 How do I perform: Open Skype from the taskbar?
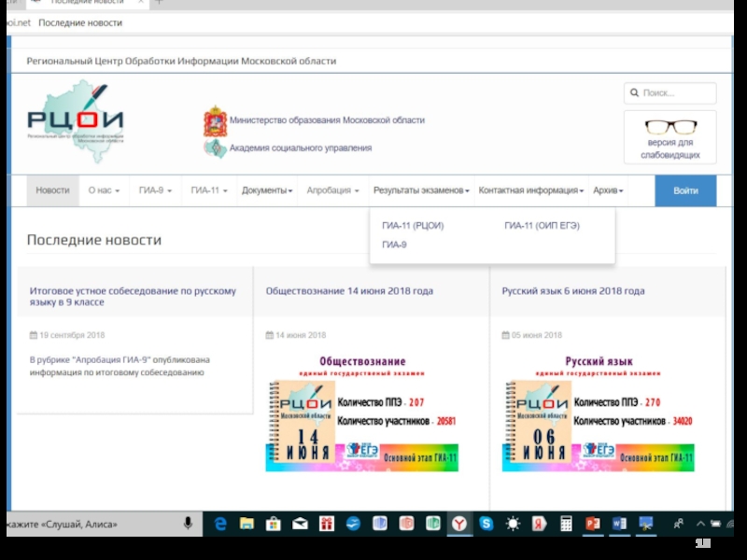[x=486, y=525]
